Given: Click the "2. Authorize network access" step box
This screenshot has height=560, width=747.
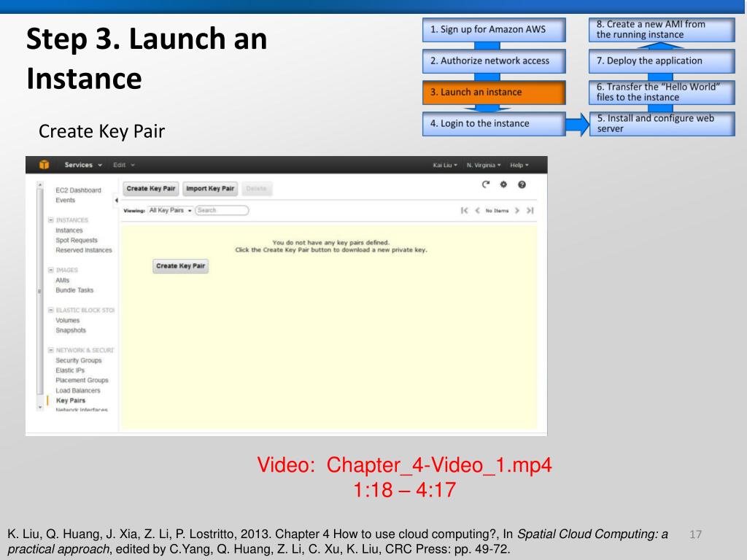Looking at the screenshot, I should coord(494,61).
